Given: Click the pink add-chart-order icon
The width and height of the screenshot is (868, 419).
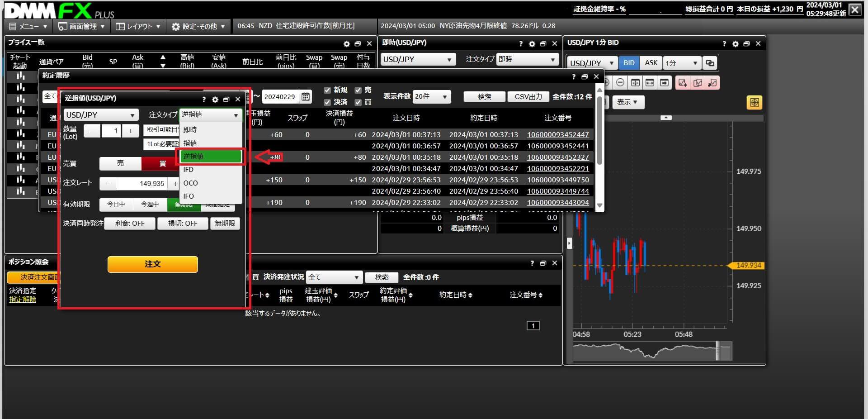Looking at the screenshot, I should [x=682, y=83].
